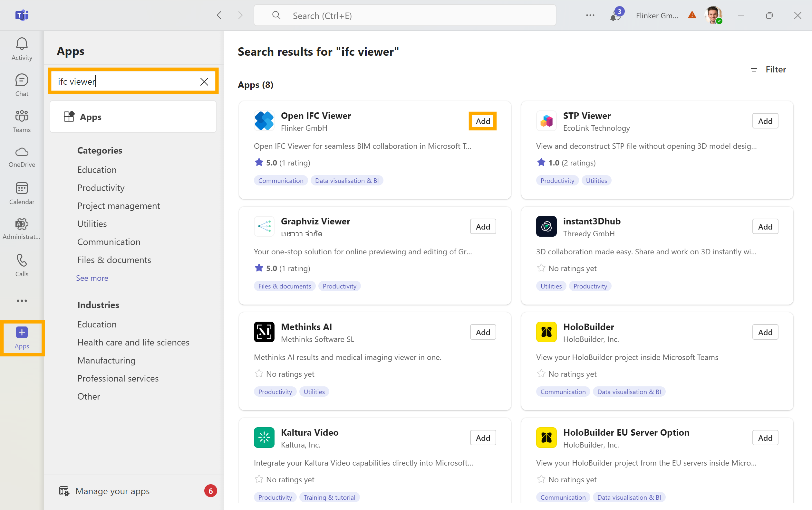The height and width of the screenshot is (510, 812).
Task: Add the Graphviz Viewer app
Action: coord(483,226)
